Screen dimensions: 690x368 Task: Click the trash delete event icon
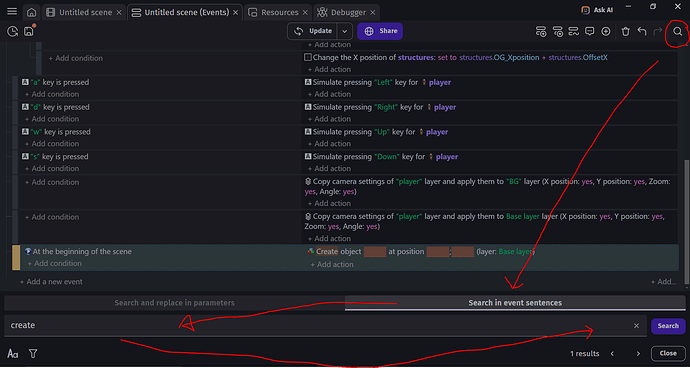[x=625, y=31]
